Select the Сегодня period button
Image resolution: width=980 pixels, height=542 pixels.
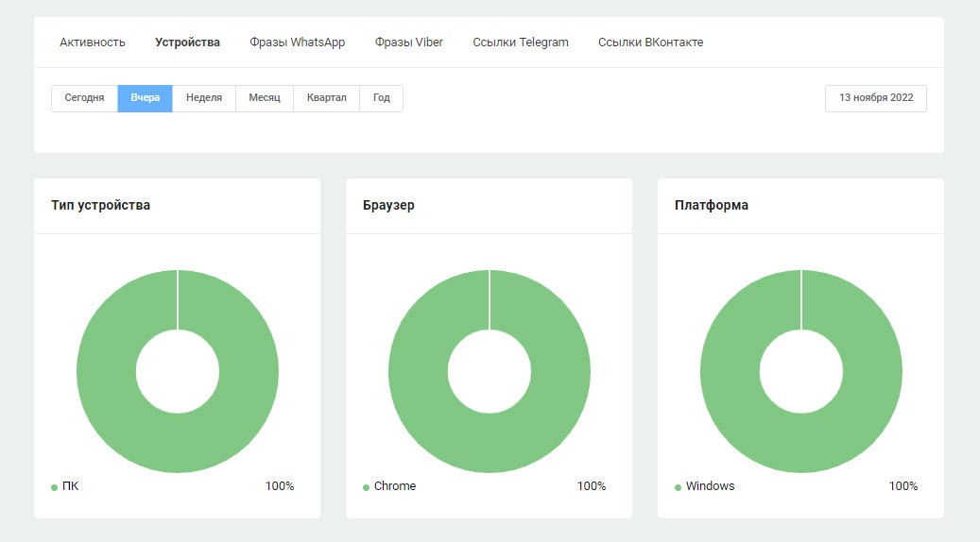pos(84,98)
